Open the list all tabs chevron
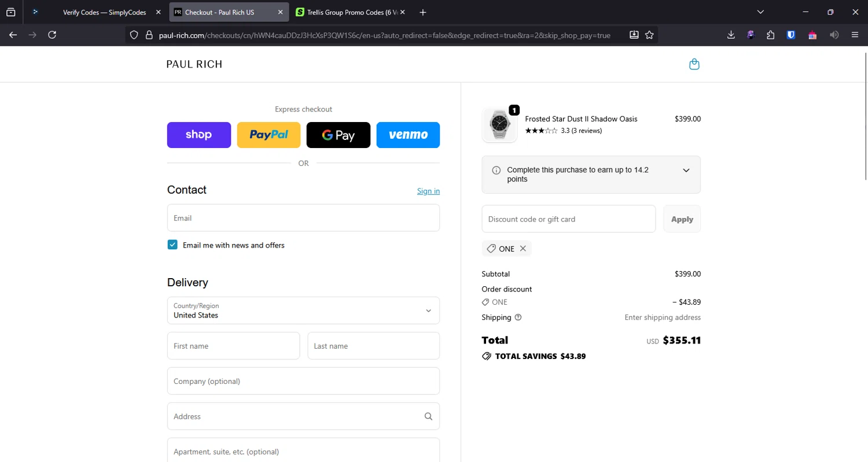This screenshot has height=462, width=868. [760, 12]
